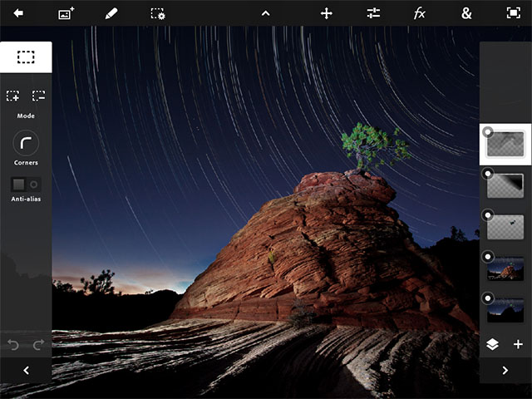
Task: Toggle visibility of the bottom layer
Action: click(488, 298)
